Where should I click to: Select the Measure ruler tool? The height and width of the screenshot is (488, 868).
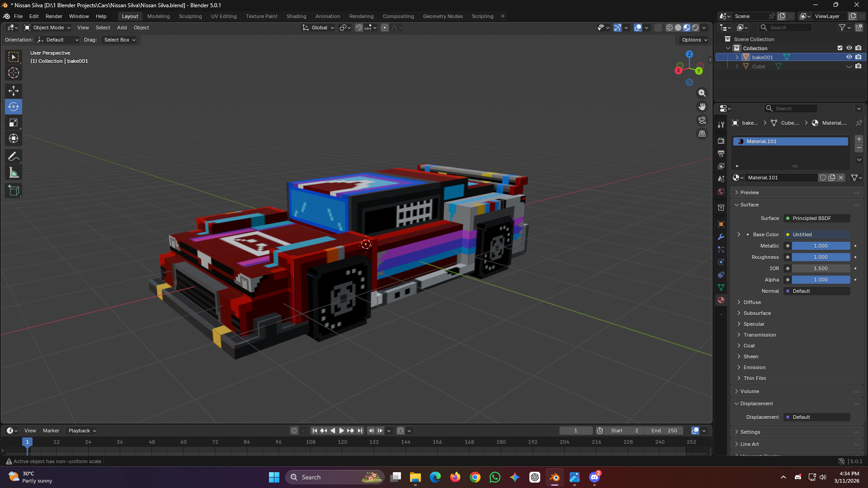14,173
